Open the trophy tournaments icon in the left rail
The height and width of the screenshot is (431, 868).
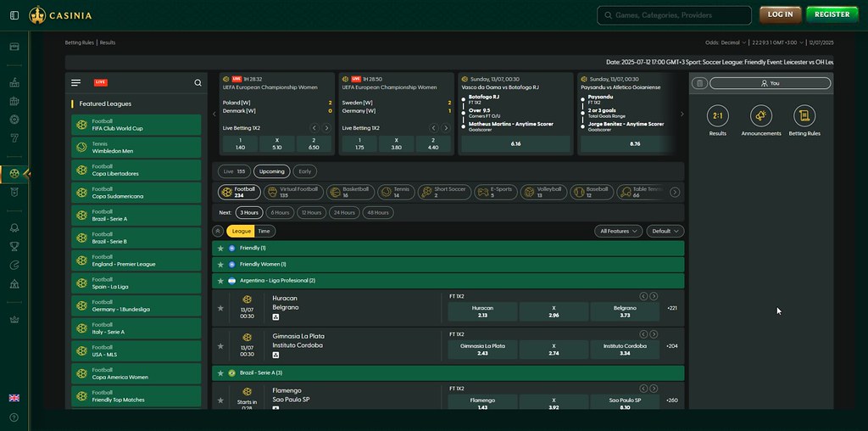tap(14, 247)
